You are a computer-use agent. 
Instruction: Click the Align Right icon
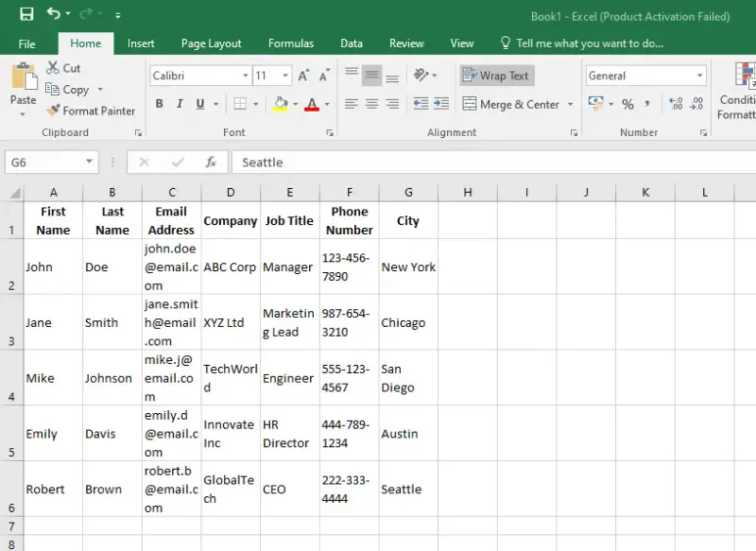tap(392, 104)
